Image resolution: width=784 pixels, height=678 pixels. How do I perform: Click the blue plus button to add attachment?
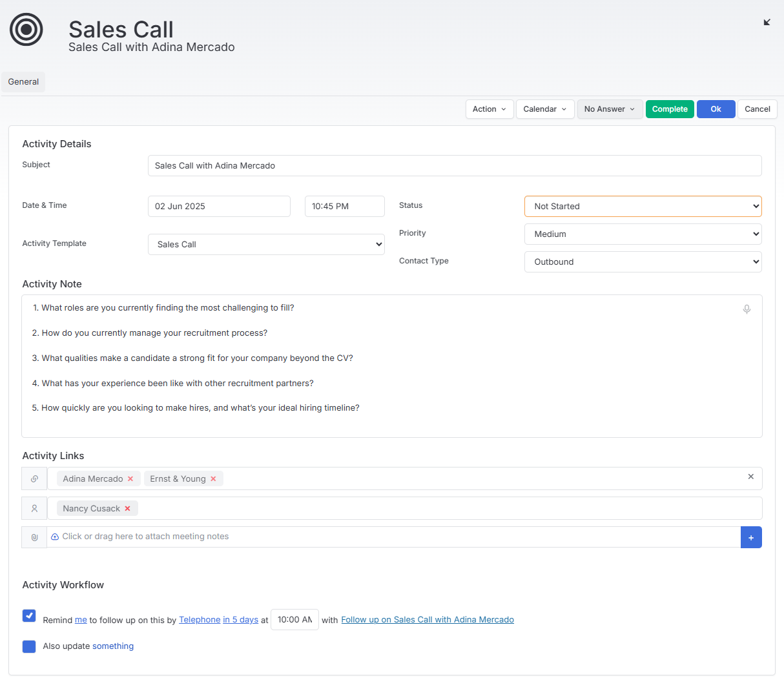[x=751, y=537]
